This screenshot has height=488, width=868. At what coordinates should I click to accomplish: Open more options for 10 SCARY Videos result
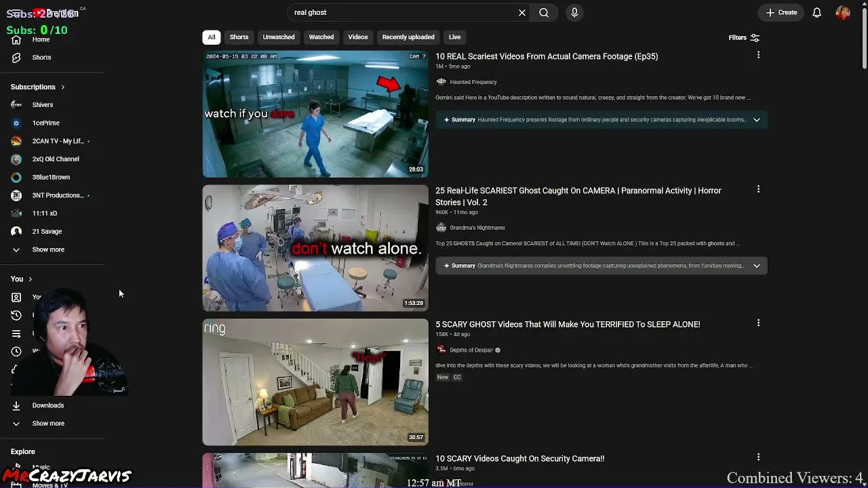coord(758,457)
